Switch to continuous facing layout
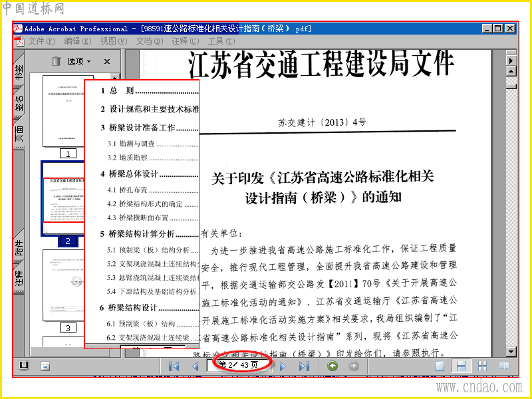This screenshot has width=532, height=399. (x=482, y=366)
